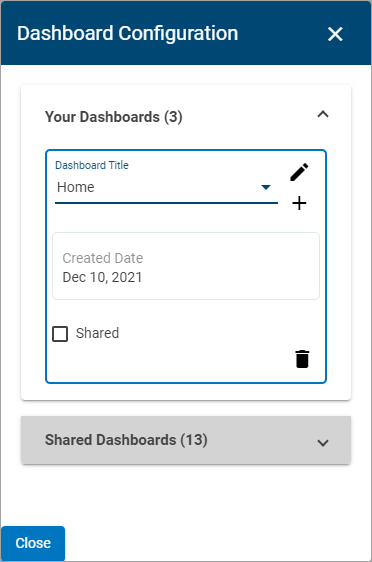Tick the Shared checkbox

point(60,334)
